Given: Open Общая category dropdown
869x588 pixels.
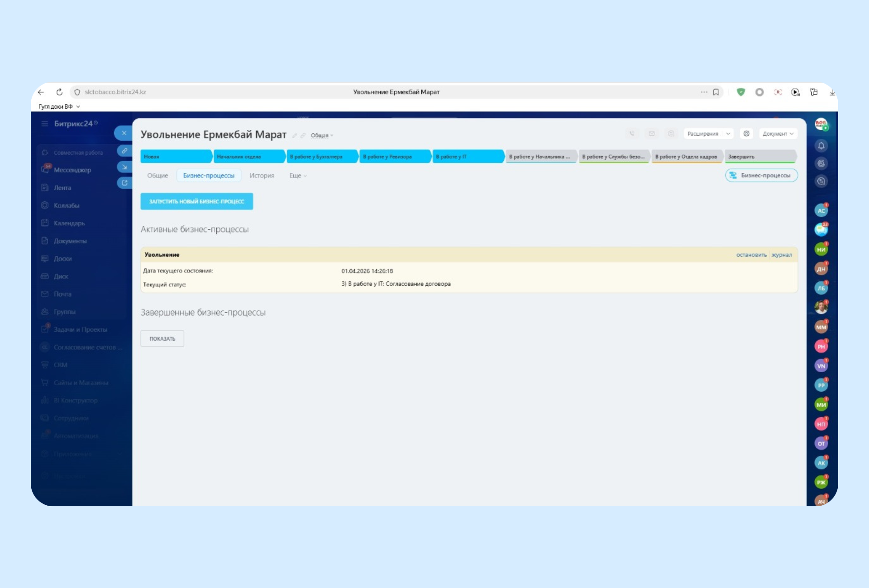Looking at the screenshot, I should pos(322,135).
